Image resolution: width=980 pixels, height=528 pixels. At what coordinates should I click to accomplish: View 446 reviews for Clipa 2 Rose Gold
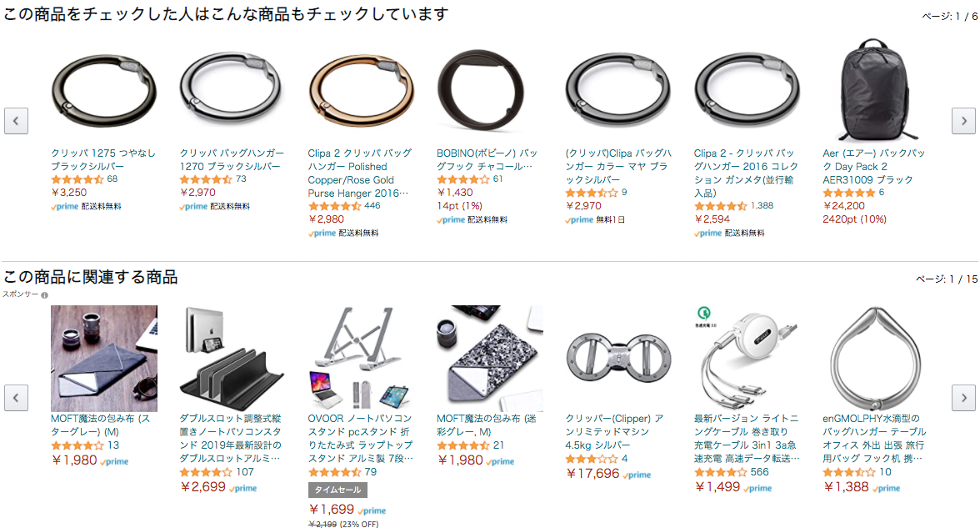pos(372,205)
